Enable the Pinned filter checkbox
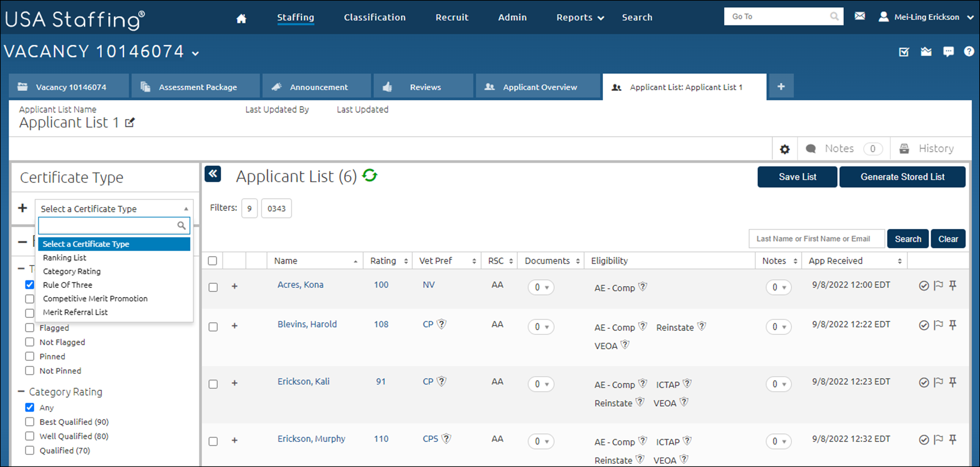The height and width of the screenshot is (467, 980). (x=30, y=356)
